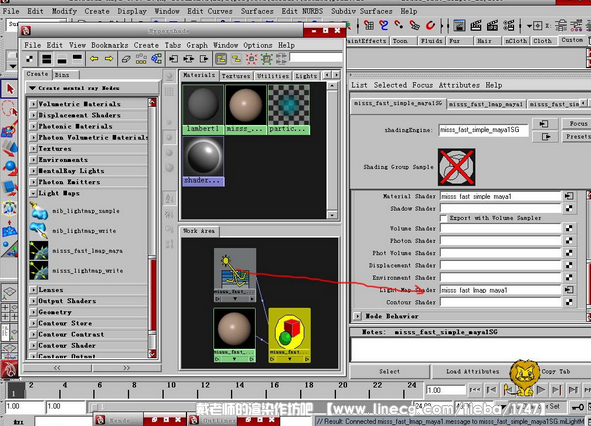Click the Notes text area
This screenshot has height=426, width=591.
coord(470,349)
